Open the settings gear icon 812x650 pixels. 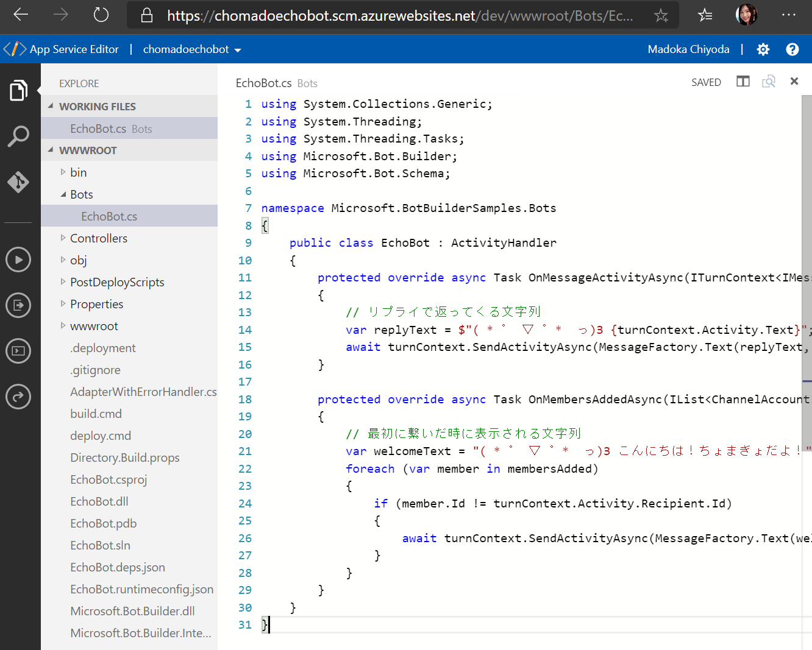763,49
